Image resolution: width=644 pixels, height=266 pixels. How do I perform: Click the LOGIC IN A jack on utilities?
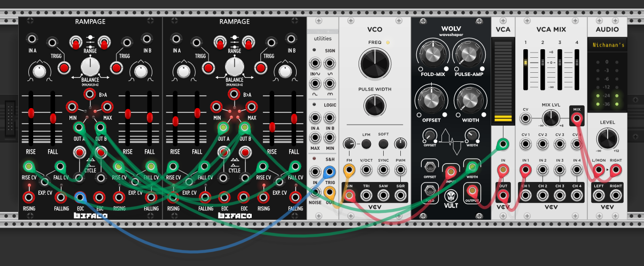coord(315,117)
